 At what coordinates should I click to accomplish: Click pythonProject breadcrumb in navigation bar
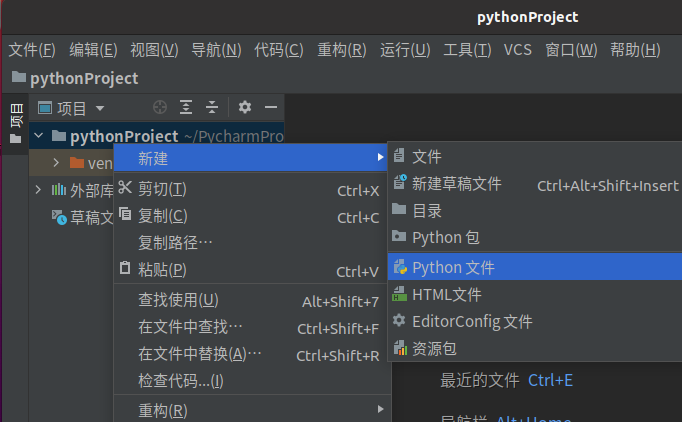point(75,78)
